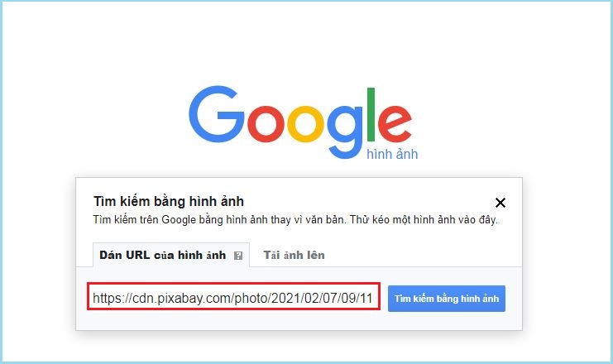Switch to the Tải ảnh lên tab

(294, 255)
